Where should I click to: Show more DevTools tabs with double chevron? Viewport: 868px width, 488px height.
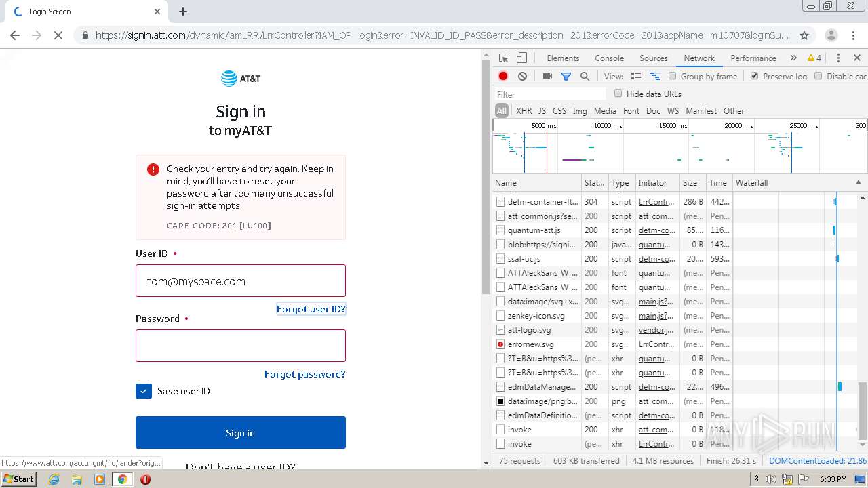pos(793,58)
